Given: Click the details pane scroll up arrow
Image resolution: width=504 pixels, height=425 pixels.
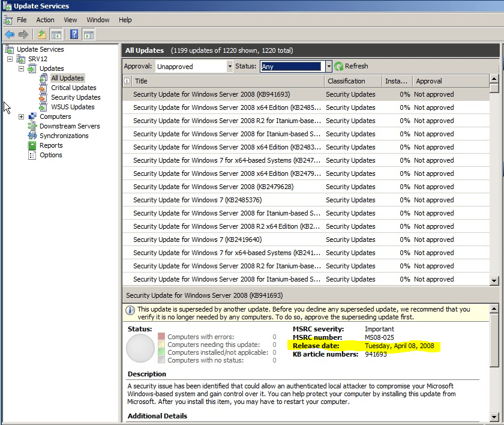Looking at the screenshot, I should 494,309.
